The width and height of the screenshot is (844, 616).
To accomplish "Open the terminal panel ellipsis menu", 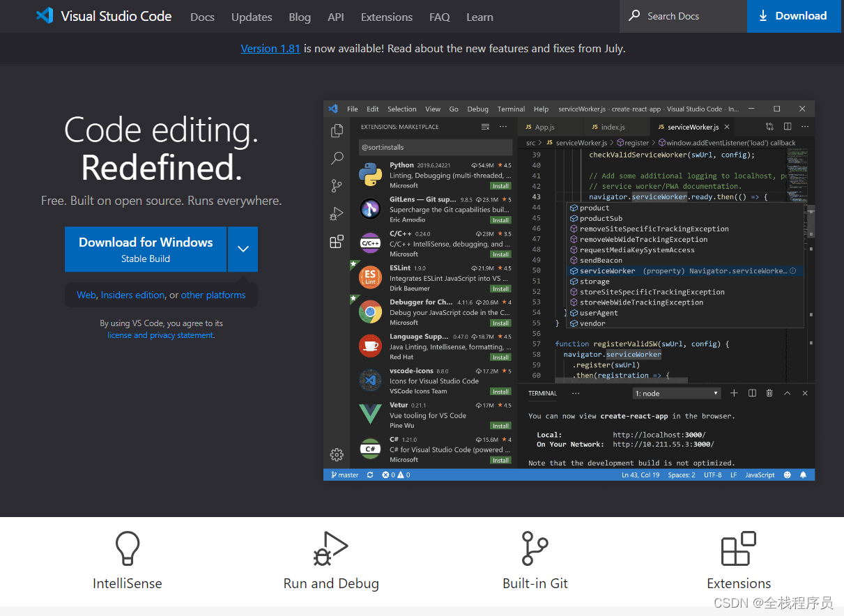I will [x=576, y=393].
